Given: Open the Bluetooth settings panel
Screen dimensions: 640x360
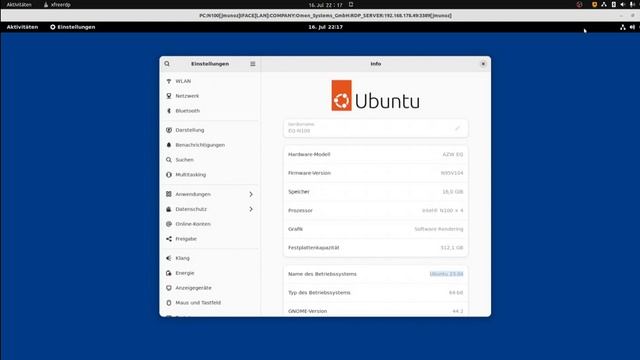Looking at the screenshot, I should click(x=210, y=111).
